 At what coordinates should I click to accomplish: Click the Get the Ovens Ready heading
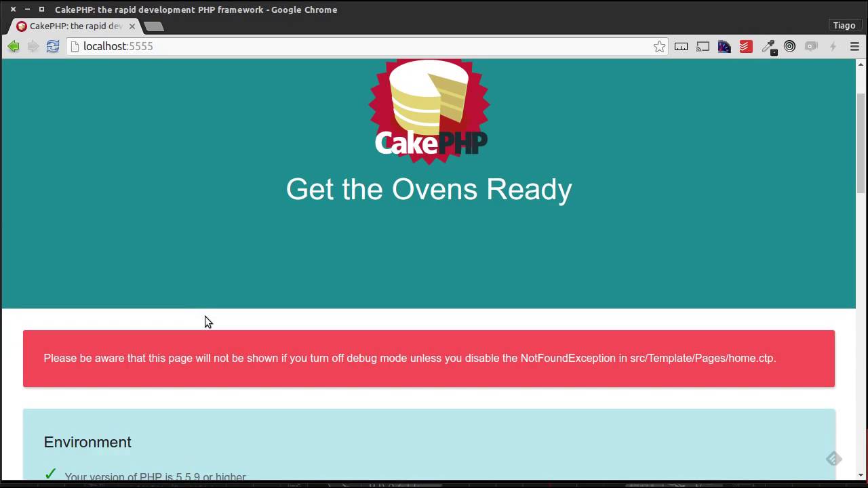429,189
